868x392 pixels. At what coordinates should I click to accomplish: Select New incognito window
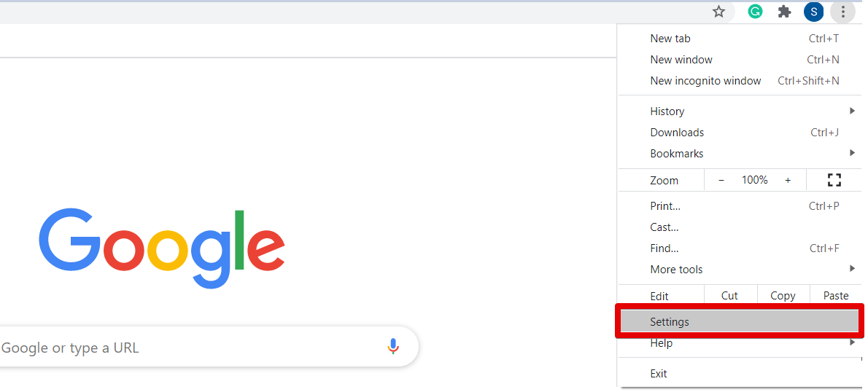705,81
